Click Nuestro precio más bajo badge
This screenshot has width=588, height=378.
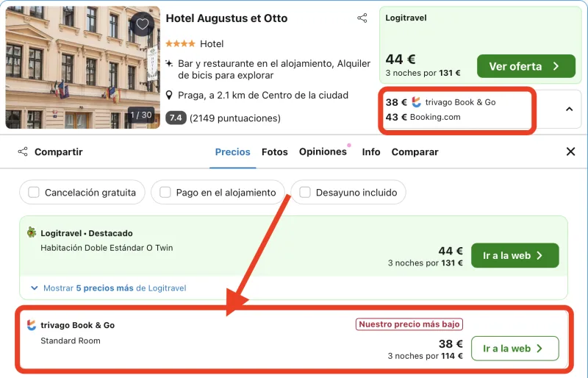[x=409, y=324]
